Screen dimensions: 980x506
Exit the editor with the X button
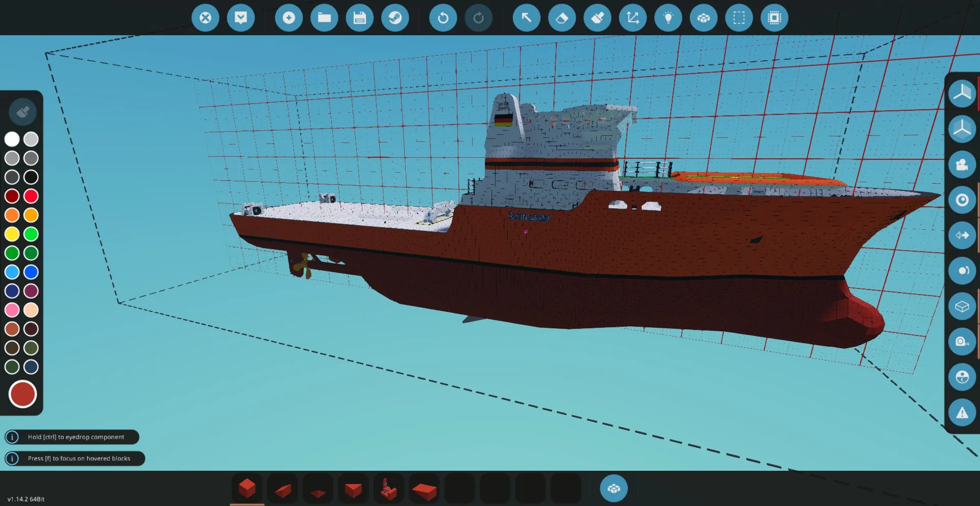(205, 18)
